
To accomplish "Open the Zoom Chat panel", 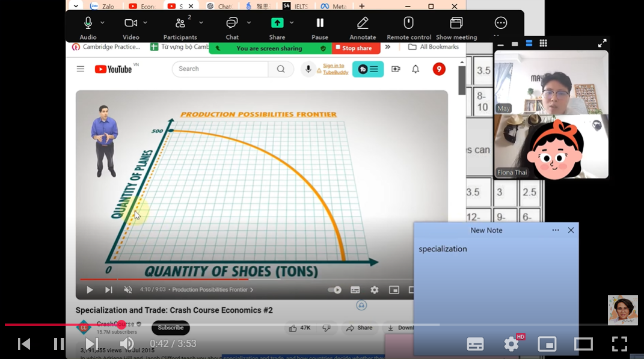I will click(x=232, y=23).
